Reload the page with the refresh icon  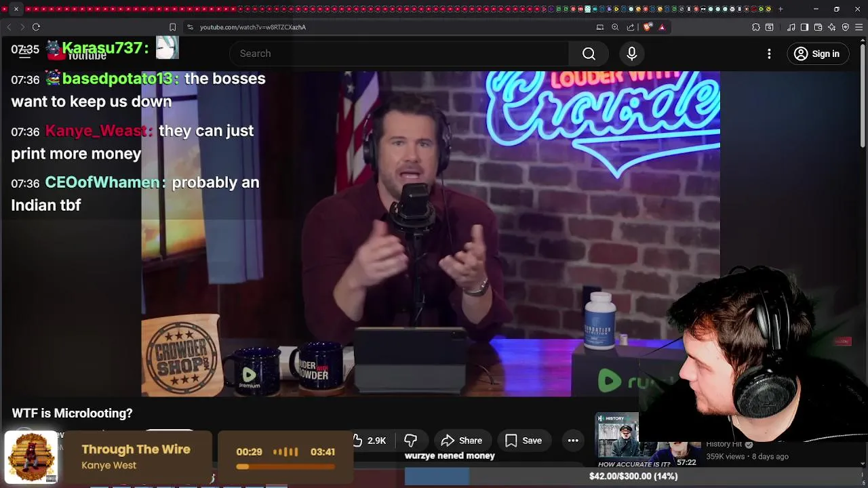click(x=36, y=27)
